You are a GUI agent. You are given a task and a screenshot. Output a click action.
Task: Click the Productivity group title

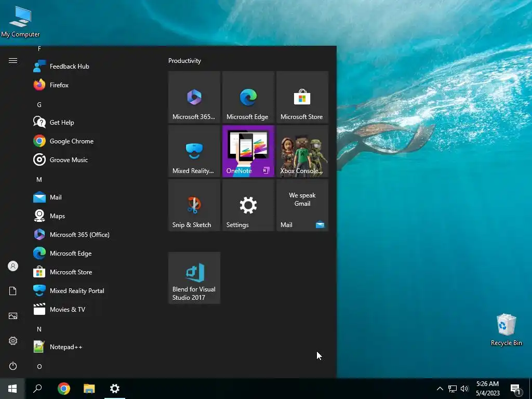click(x=184, y=61)
